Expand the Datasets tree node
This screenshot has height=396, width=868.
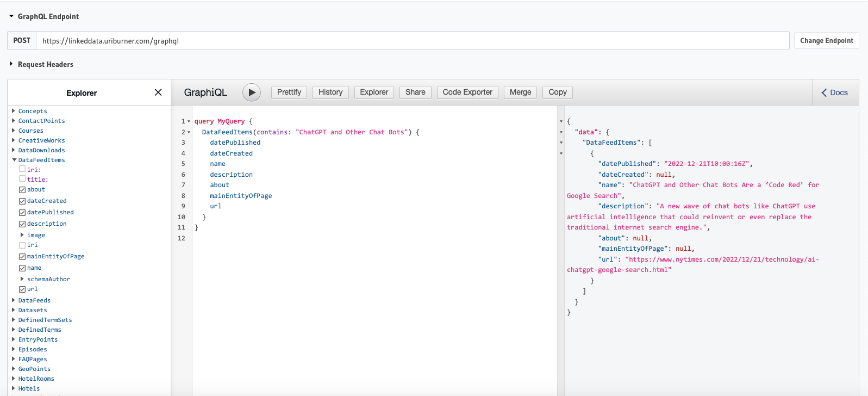(14, 310)
